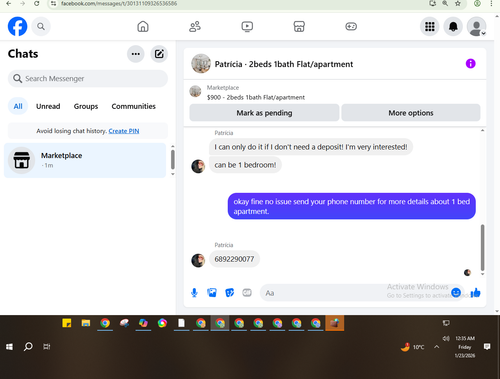
Task: Open the Gaming controller icon
Action: [x=351, y=26]
